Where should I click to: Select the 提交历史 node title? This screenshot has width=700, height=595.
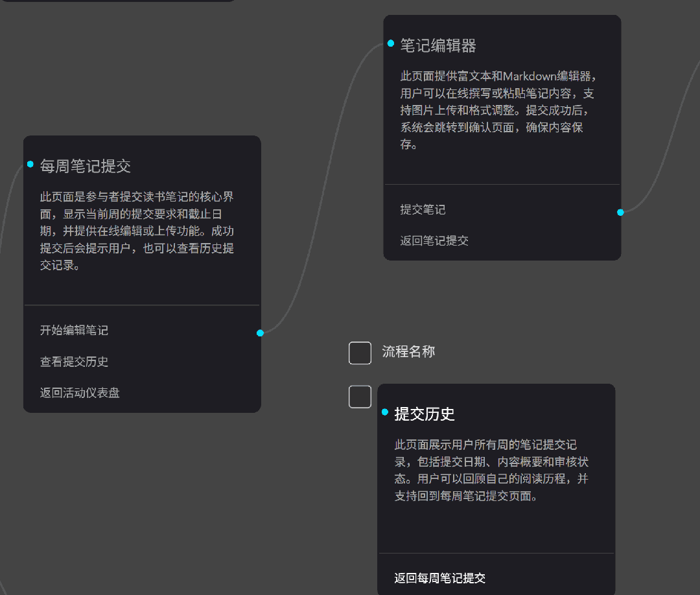425,414
